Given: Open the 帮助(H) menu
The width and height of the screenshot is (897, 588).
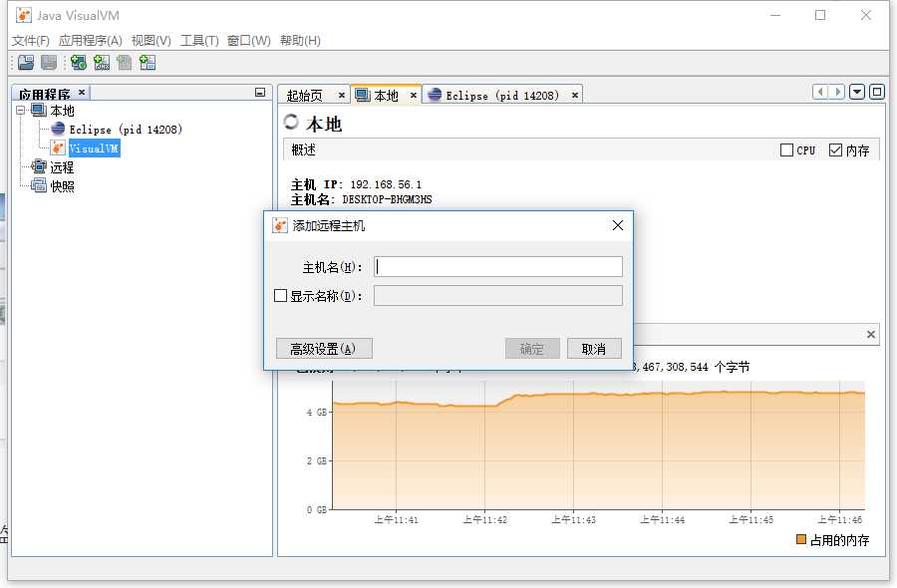Looking at the screenshot, I should [x=300, y=41].
